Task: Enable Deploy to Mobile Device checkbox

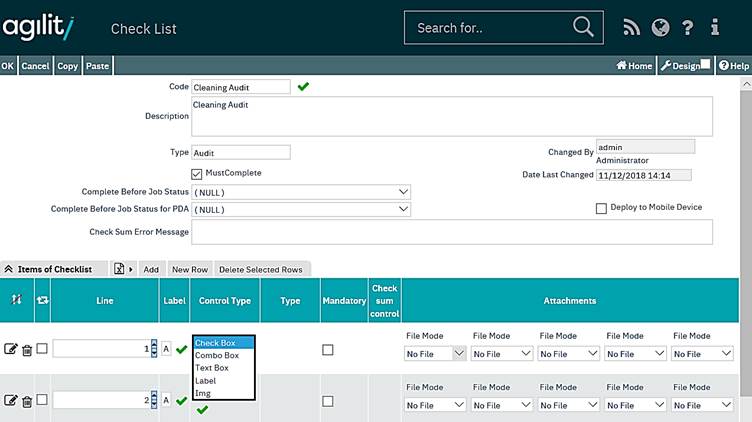Action: pos(601,208)
